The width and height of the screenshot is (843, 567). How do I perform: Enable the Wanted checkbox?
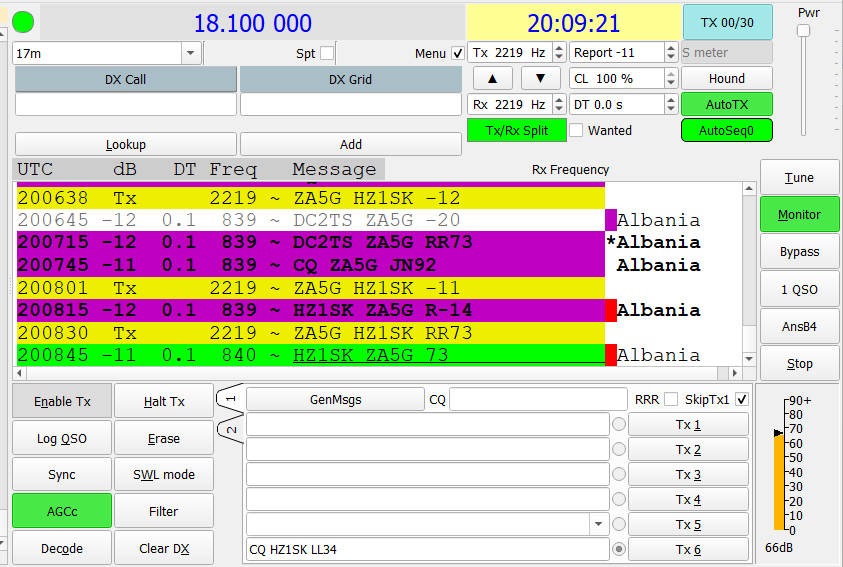(576, 130)
